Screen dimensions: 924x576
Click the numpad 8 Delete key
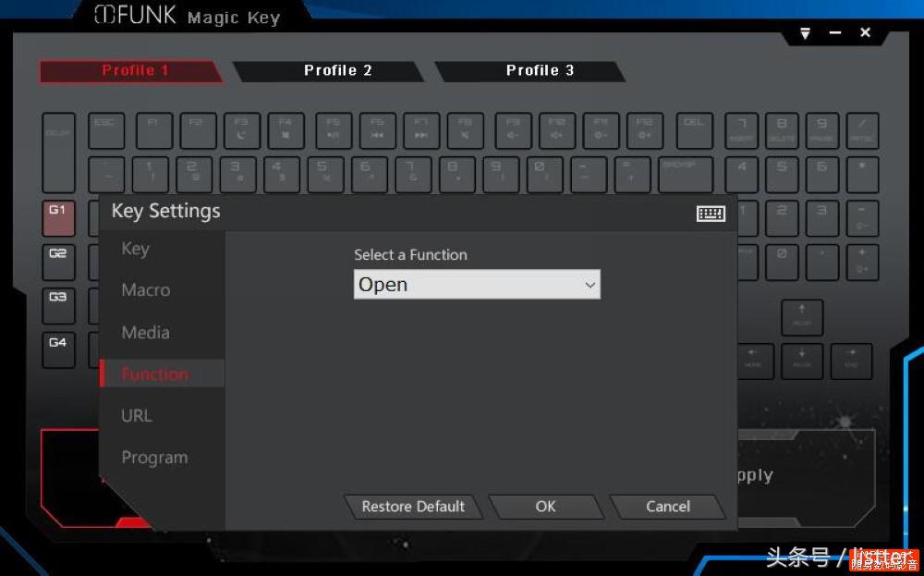tap(782, 130)
